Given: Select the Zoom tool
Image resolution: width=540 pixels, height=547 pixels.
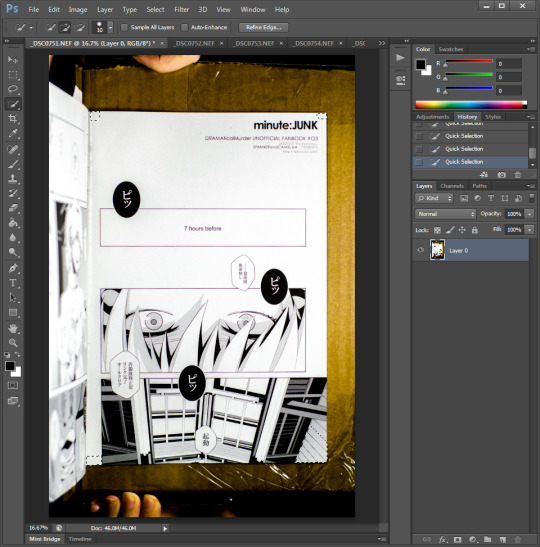Looking at the screenshot, I should [x=13, y=343].
